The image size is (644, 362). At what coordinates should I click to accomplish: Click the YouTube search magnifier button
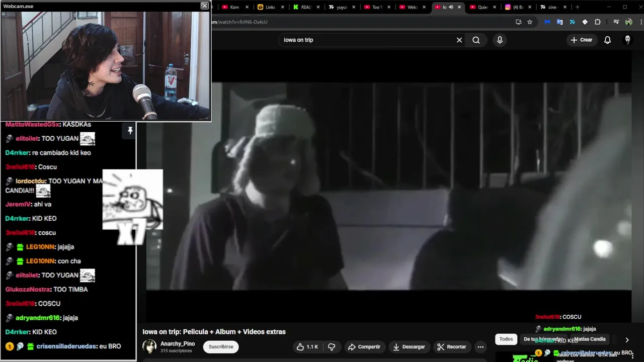click(x=476, y=40)
